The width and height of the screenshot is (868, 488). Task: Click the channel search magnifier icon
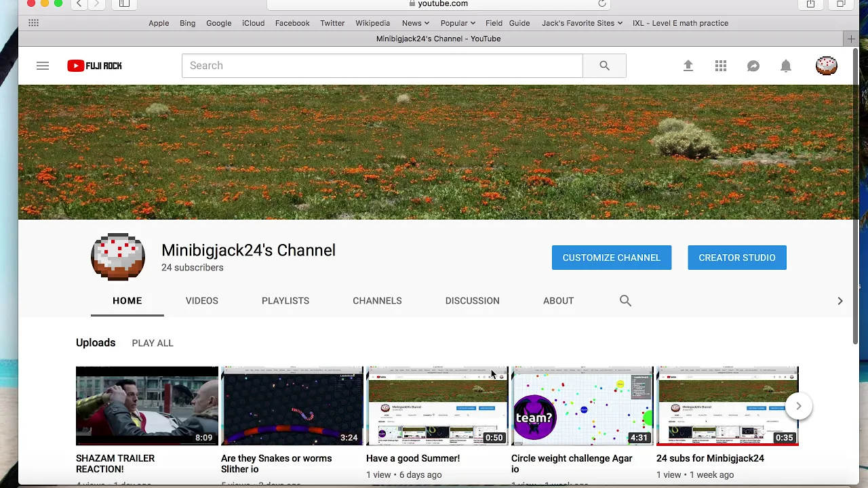(625, 300)
